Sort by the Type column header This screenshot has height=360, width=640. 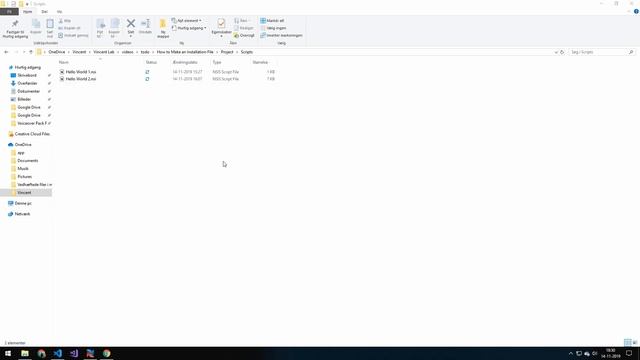[217, 62]
